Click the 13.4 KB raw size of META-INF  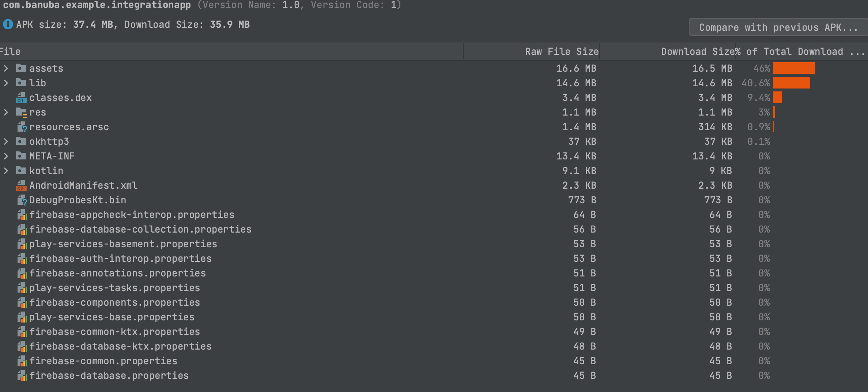[576, 156]
